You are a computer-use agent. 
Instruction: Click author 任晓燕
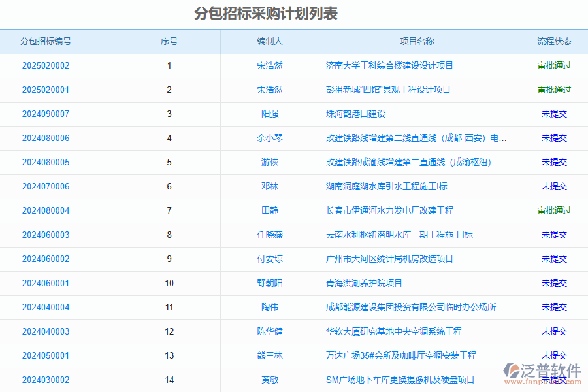click(270, 235)
